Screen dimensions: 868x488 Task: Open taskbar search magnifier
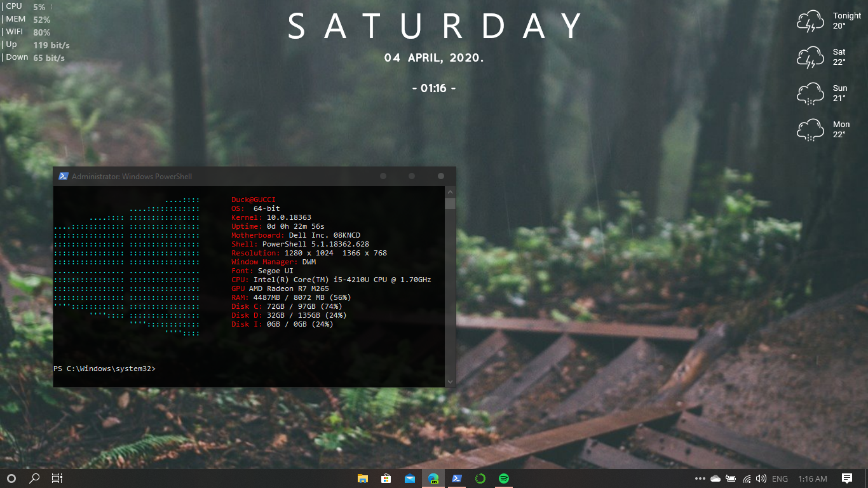click(x=34, y=478)
